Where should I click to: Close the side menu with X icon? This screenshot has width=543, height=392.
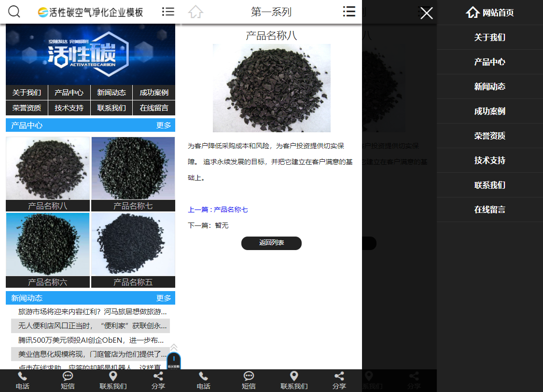(x=427, y=13)
